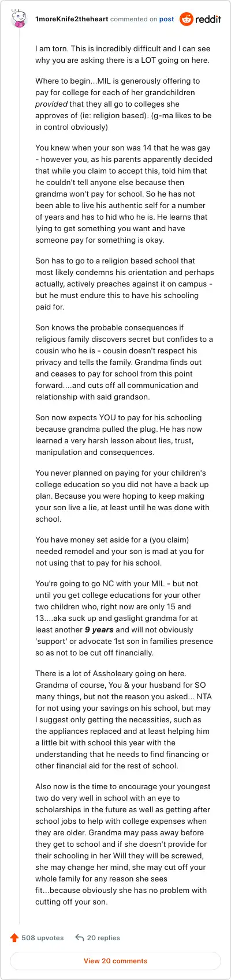Click the paragraph starting "Also now is the time"
The height and width of the screenshot is (980, 231).
[x=123, y=844]
